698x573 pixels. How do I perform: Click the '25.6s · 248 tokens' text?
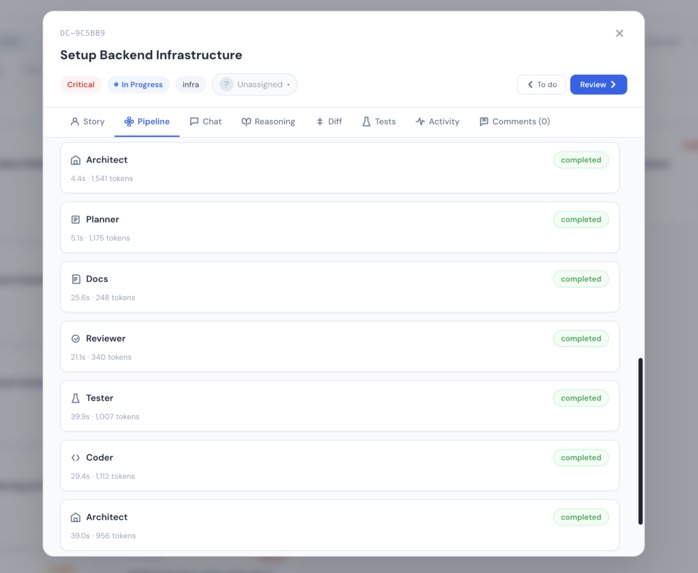coord(103,297)
